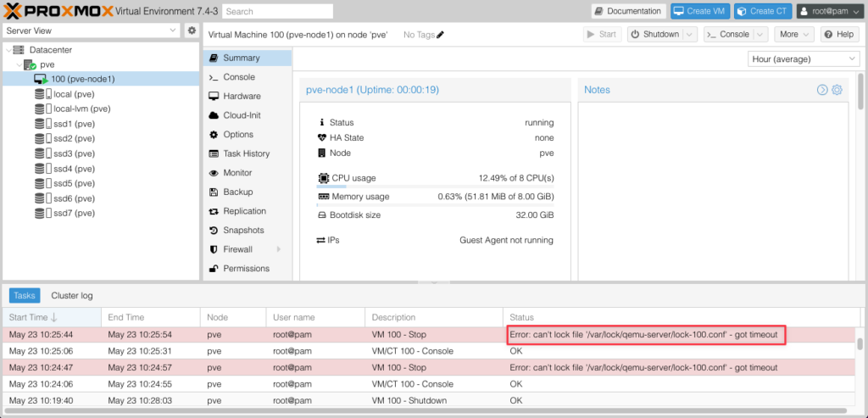Viewport: 868px width, 418px height.
Task: Click the Backup floppy disk icon
Action: click(x=213, y=192)
